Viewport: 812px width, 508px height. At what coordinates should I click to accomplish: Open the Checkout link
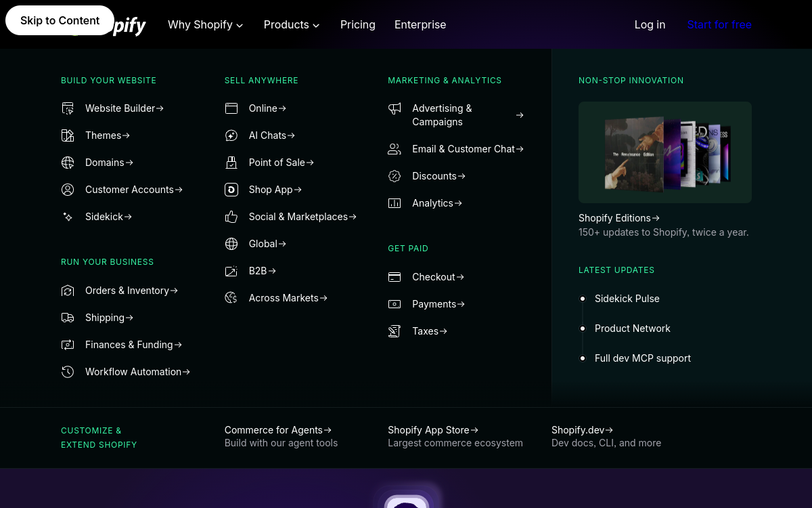[438, 277]
